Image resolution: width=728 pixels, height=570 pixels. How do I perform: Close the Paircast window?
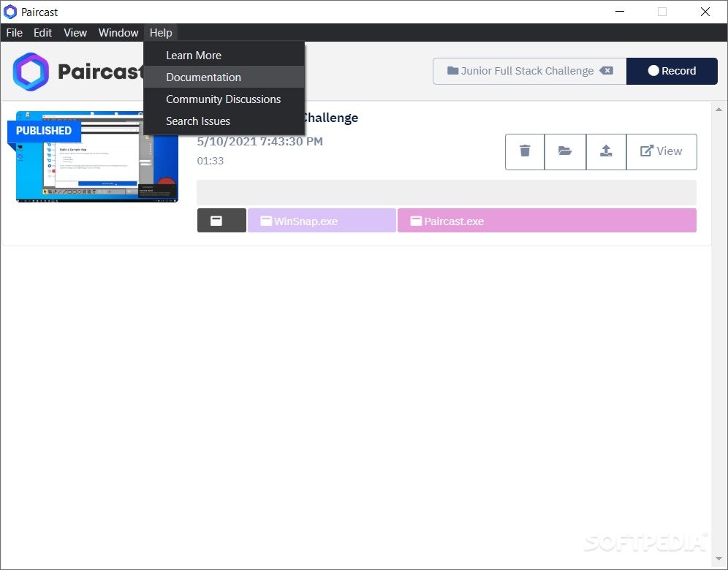705,12
